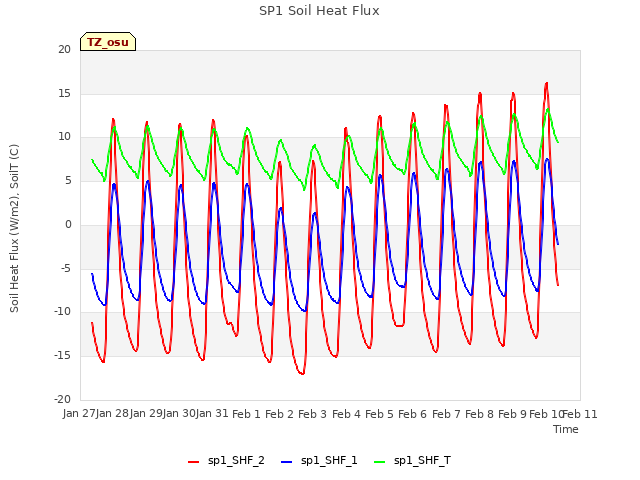Click the green sp1_SHF_T legend swatch
Image resolution: width=640 pixels, height=480 pixels.
[380, 462]
